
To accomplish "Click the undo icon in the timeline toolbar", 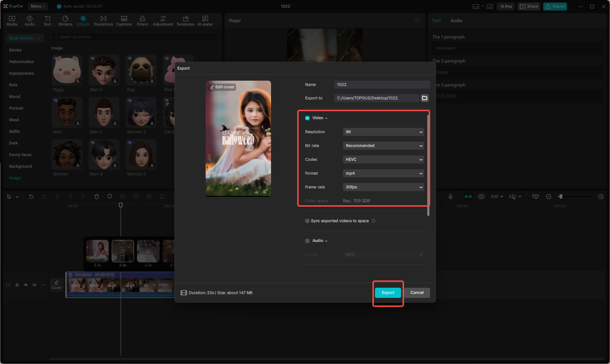I will [x=31, y=197].
